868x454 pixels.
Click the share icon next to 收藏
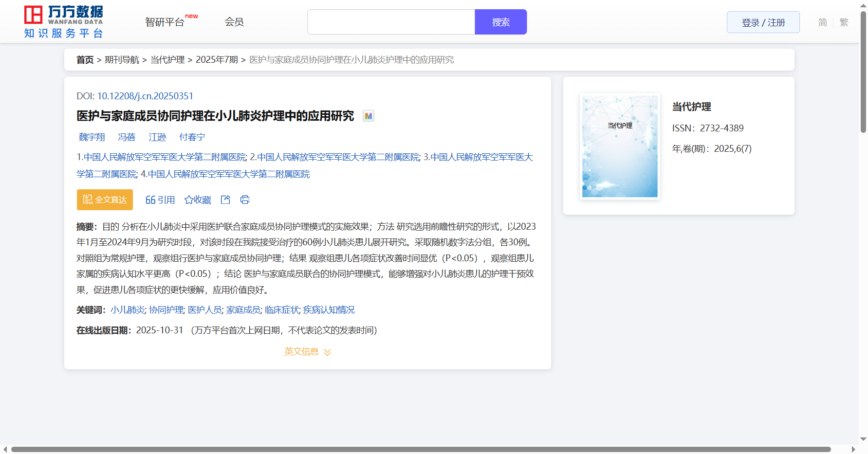point(225,200)
